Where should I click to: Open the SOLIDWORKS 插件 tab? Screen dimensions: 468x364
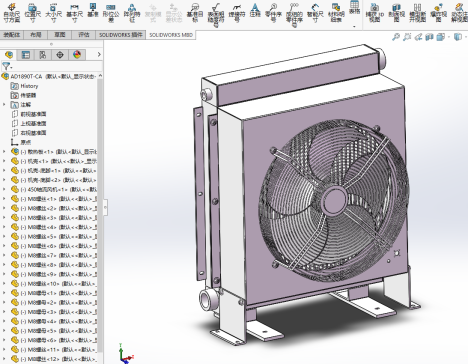[121, 35]
